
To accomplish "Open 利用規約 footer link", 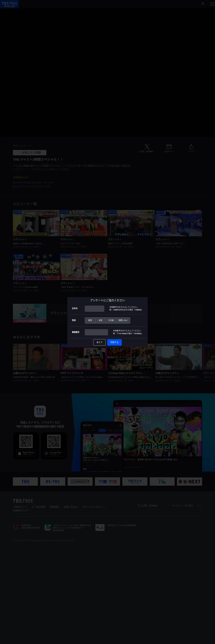I will pos(54,507).
